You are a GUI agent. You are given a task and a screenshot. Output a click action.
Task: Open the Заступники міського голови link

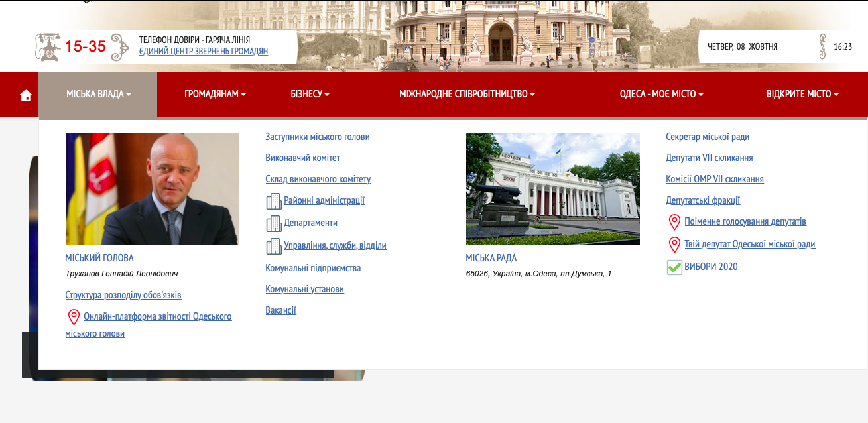[317, 137]
